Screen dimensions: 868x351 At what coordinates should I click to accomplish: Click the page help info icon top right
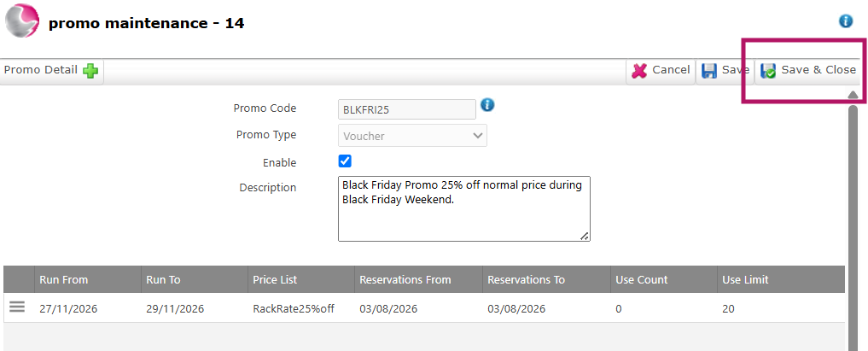point(846,21)
